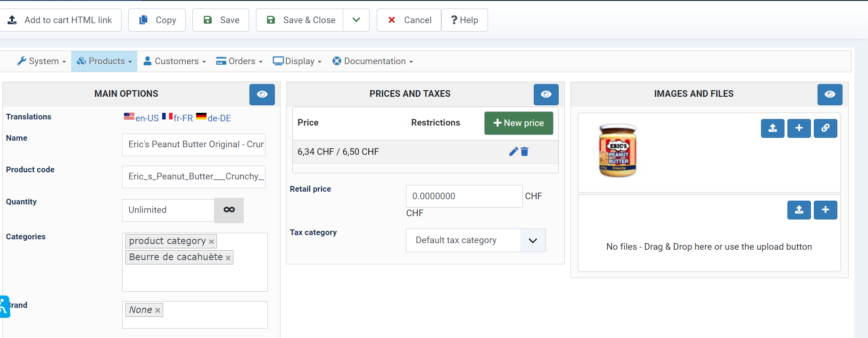Open the Tax category dropdown
868x338 pixels.
[475, 240]
